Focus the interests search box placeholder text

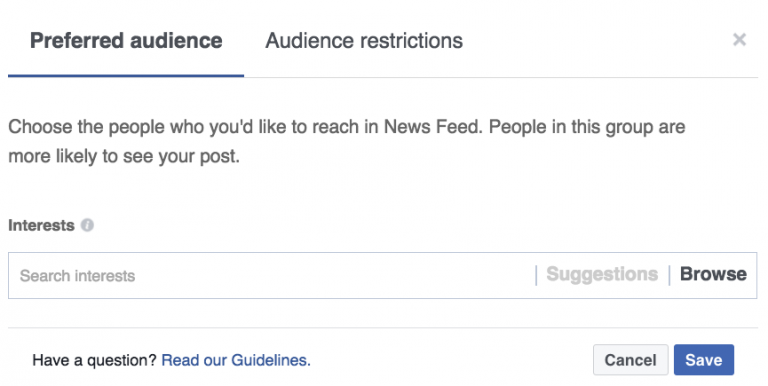pos(77,276)
